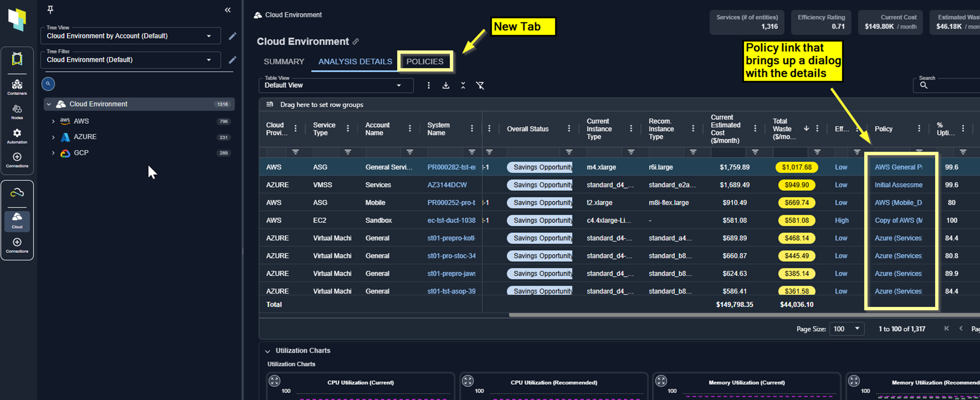Viewport: 980px width, 400px height.
Task: Open Nodes section in left sidebar
Action: click(x=17, y=111)
